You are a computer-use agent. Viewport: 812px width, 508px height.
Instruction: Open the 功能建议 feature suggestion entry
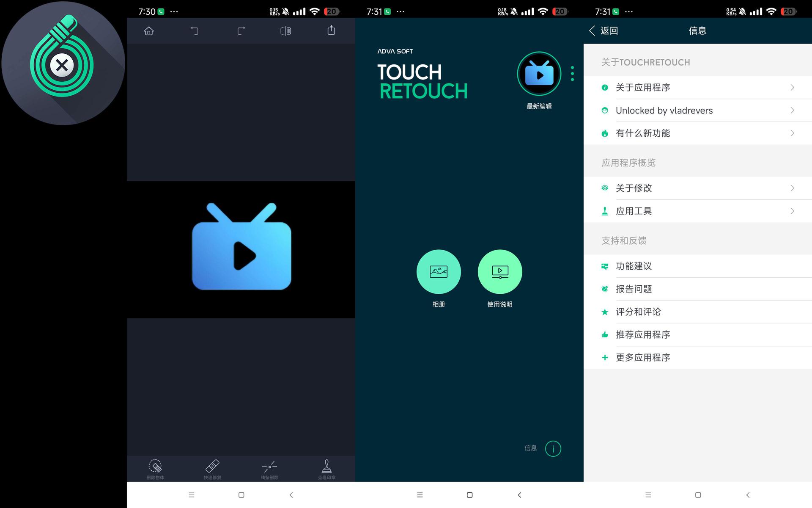[698, 266]
